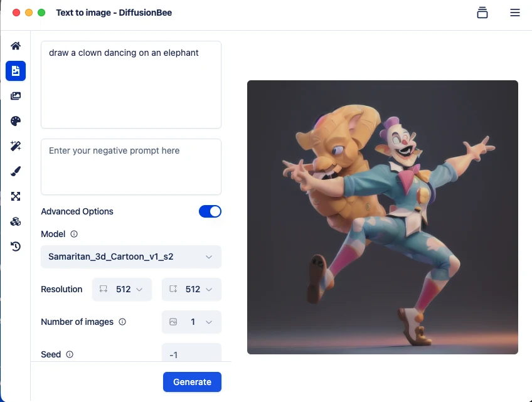
Task: Open the History clock icon
Action: coord(16,246)
